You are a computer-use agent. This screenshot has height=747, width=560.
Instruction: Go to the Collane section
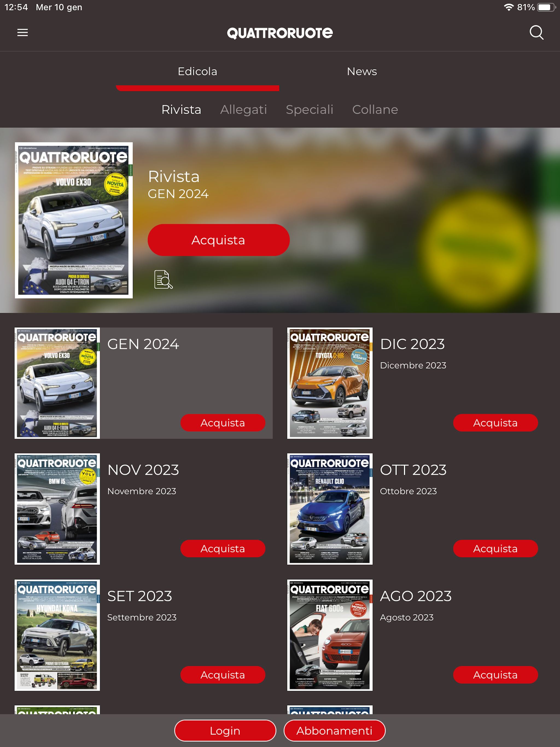[375, 110]
